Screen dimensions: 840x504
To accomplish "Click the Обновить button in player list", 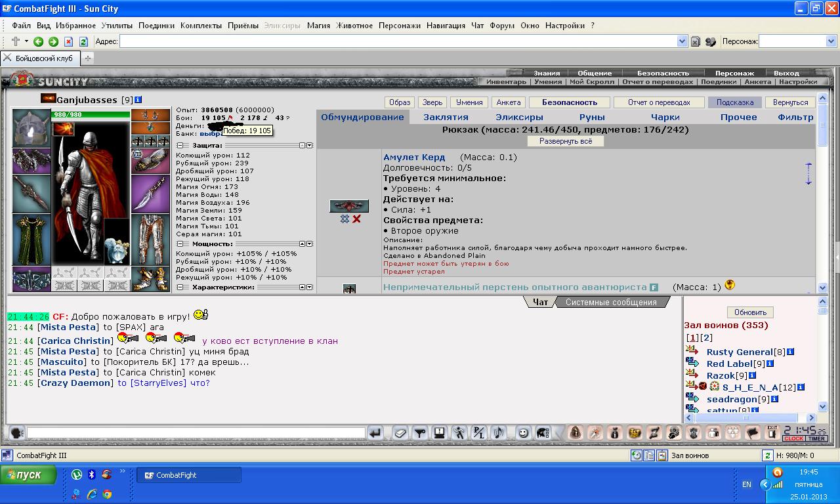I will point(751,312).
